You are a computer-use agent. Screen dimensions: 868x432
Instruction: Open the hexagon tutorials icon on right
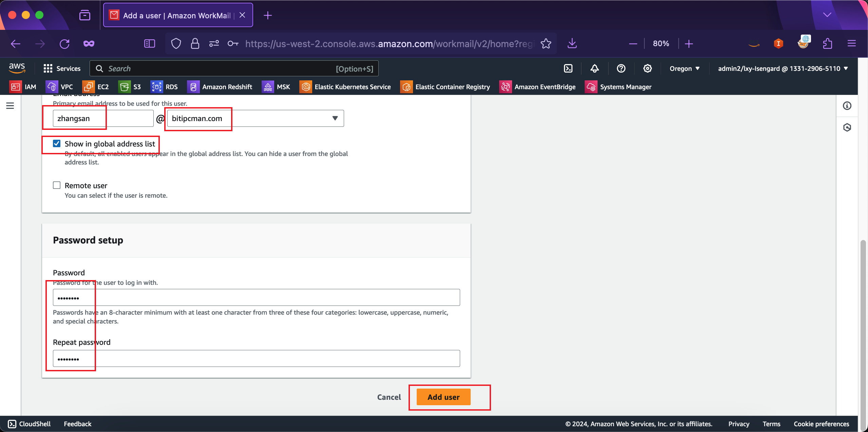coord(847,127)
